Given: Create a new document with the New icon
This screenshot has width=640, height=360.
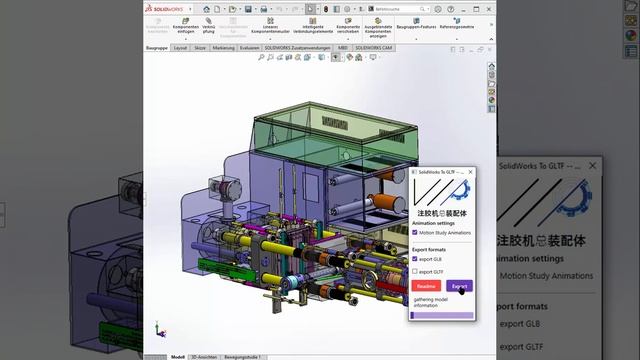Looking at the screenshot, I should (217, 9).
